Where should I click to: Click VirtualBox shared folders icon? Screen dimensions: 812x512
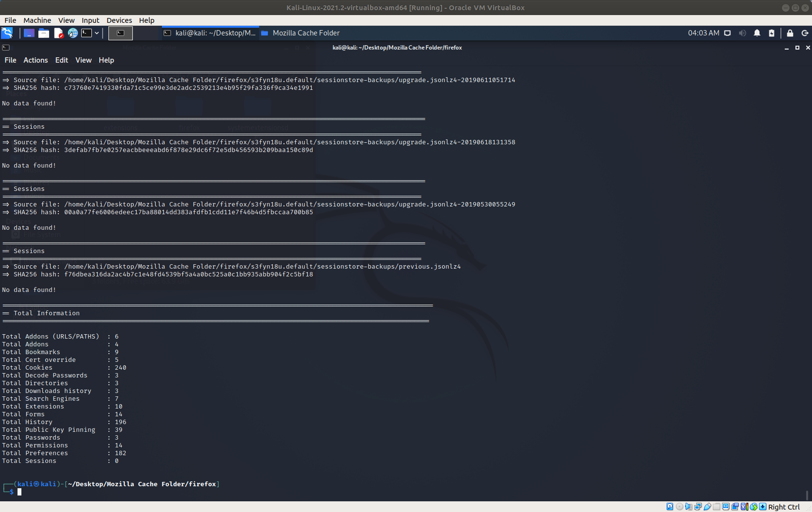pos(716,507)
